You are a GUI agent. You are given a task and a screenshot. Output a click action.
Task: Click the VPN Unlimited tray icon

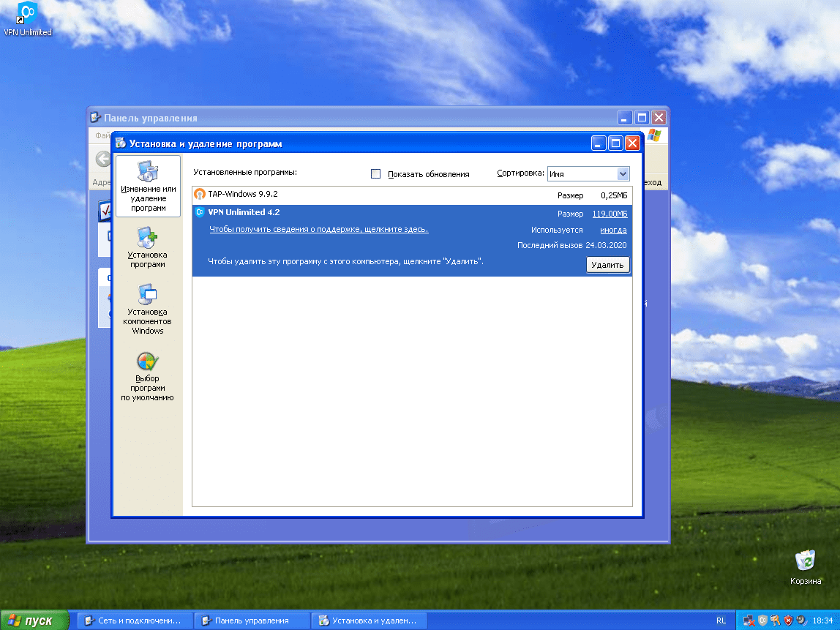tap(762, 620)
